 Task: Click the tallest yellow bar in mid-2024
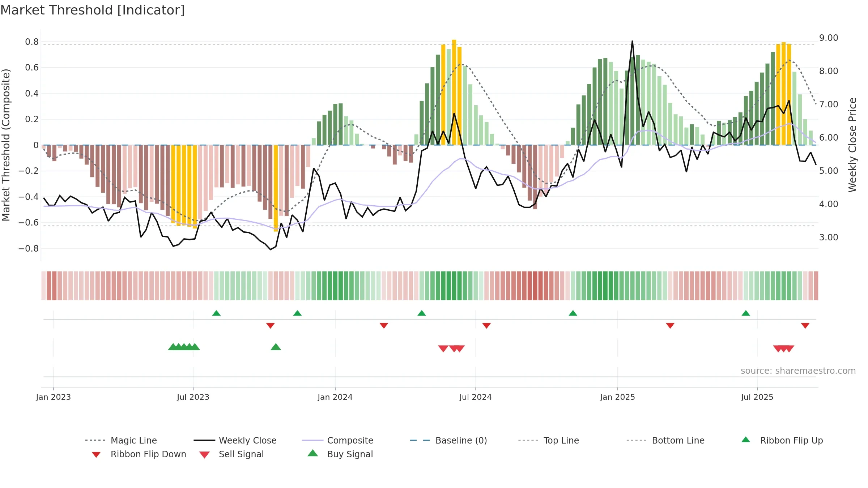coord(454,92)
